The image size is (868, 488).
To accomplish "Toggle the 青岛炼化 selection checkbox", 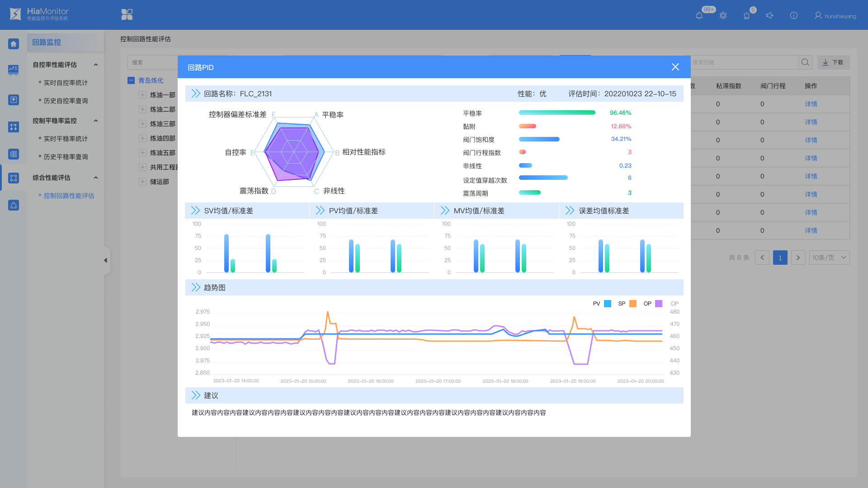I will (131, 80).
